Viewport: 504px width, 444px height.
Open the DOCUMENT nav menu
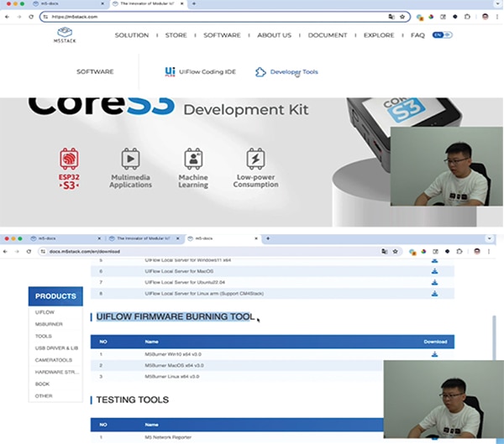328,35
